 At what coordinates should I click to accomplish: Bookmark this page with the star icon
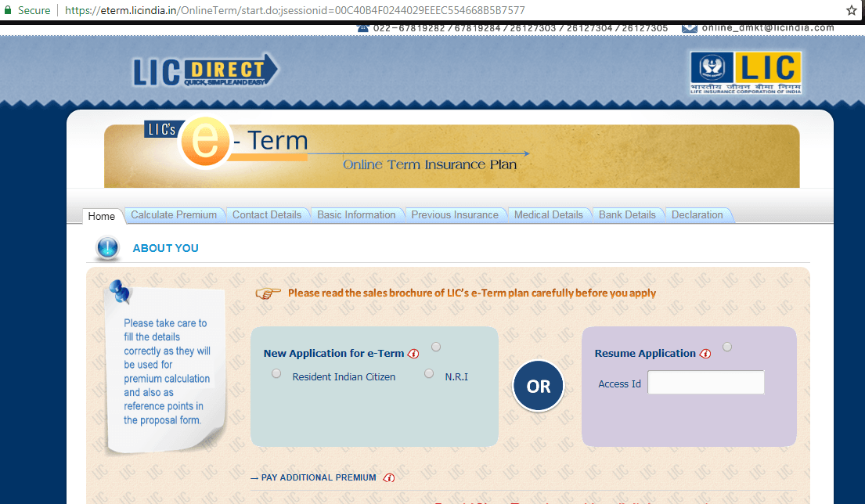[852, 10]
